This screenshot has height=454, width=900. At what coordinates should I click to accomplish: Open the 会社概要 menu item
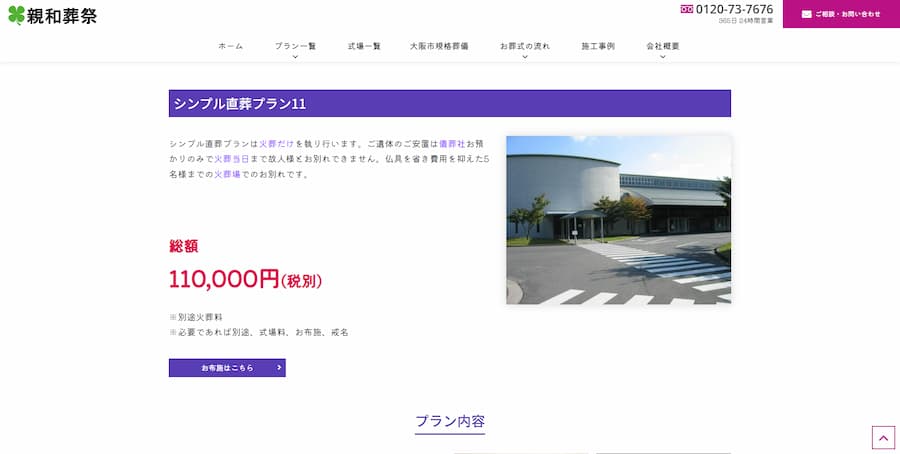662,46
